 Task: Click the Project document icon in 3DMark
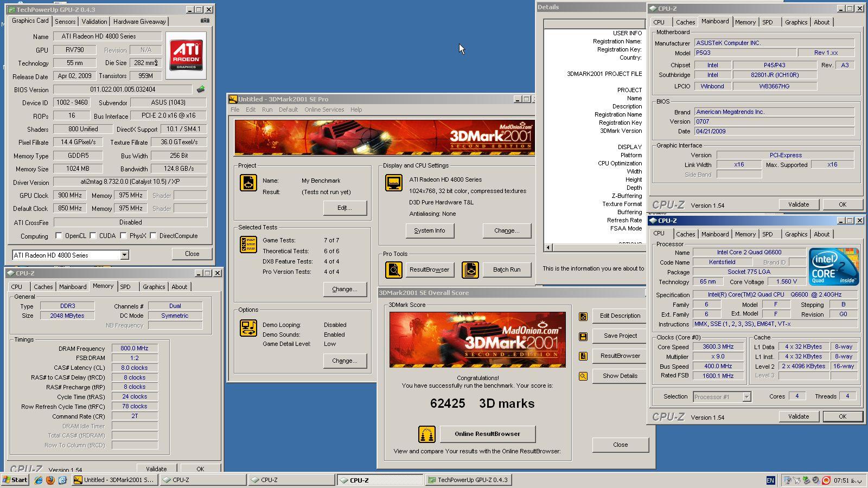248,183
